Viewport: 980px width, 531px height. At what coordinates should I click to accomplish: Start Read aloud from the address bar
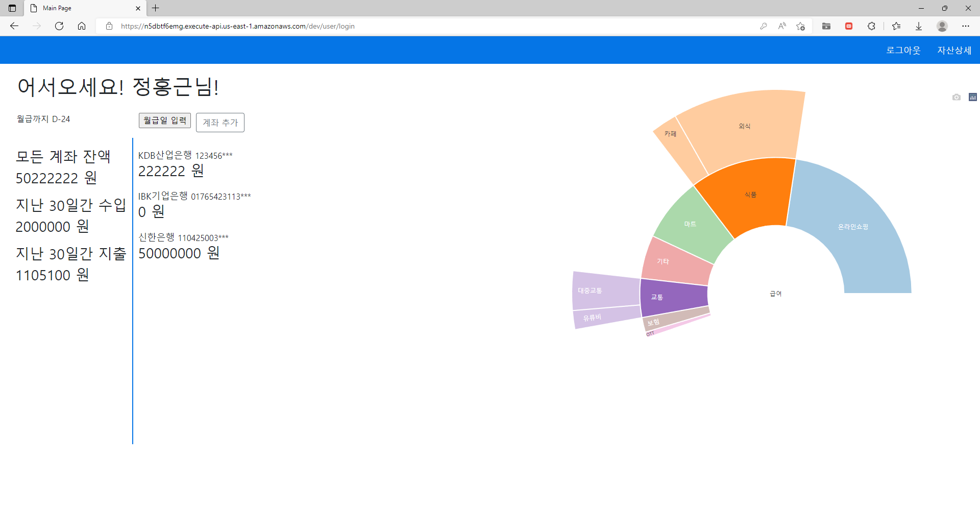click(782, 26)
